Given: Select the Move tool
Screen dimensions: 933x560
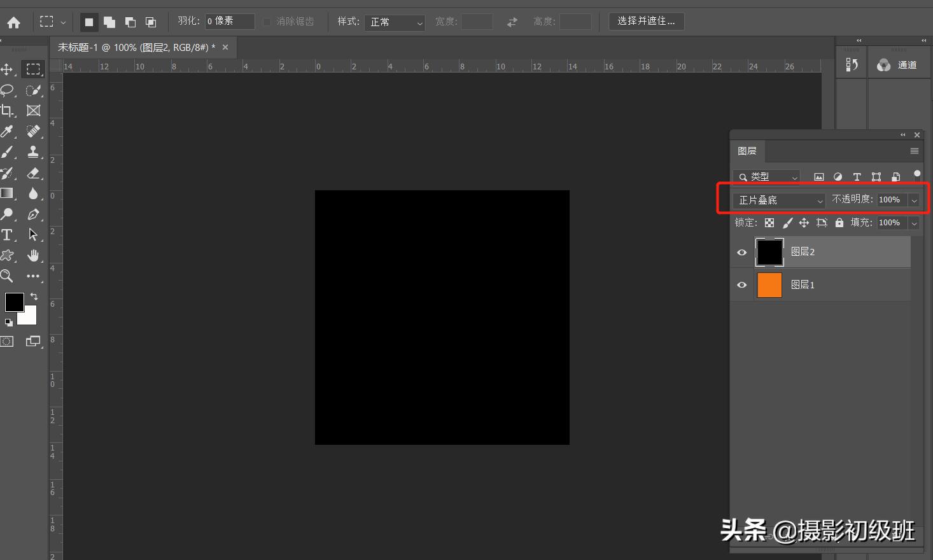Looking at the screenshot, I should click(x=8, y=69).
